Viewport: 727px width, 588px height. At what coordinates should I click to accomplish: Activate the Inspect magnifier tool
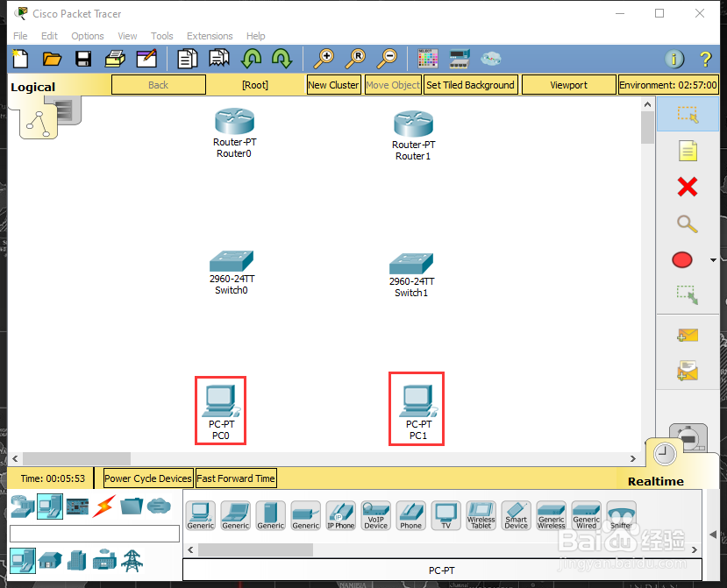(688, 223)
